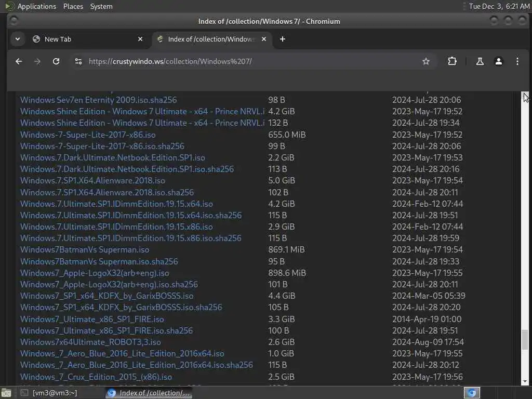Download Windows.7.SP1.X64.Alienware.2018.iso
The width and height of the screenshot is (532, 399).
pos(92,180)
